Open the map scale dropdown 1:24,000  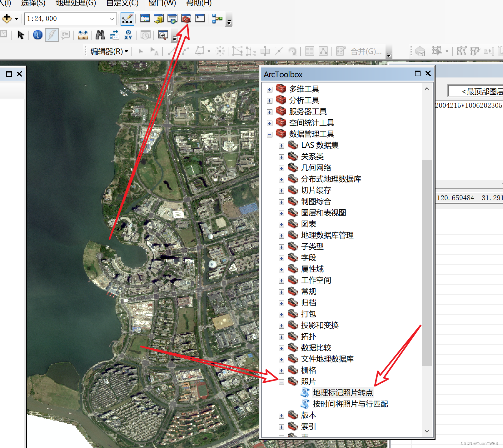click(112, 19)
